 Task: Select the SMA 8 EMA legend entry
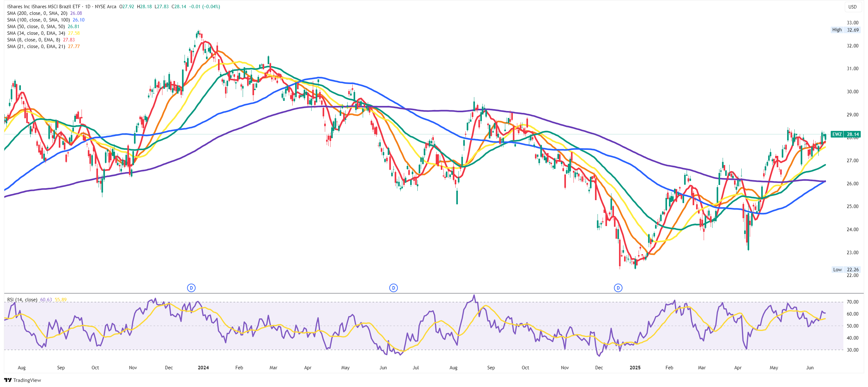(34, 40)
